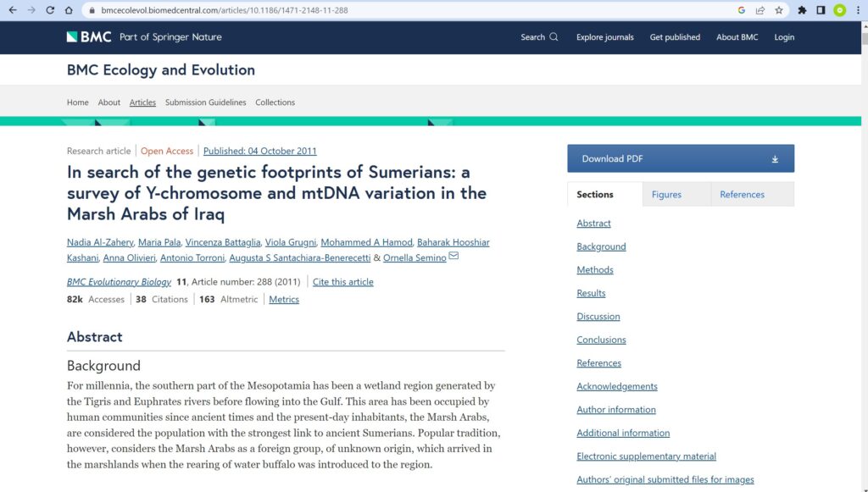Bookmark this page with star icon
This screenshot has height=492, width=868.
tap(779, 10)
